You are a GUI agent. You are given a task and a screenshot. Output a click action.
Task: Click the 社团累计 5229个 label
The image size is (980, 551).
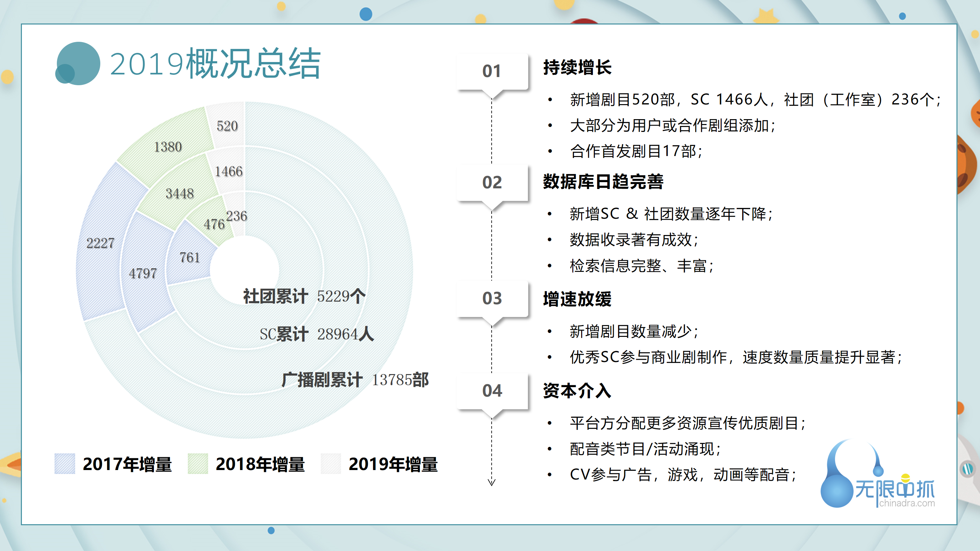(x=304, y=296)
